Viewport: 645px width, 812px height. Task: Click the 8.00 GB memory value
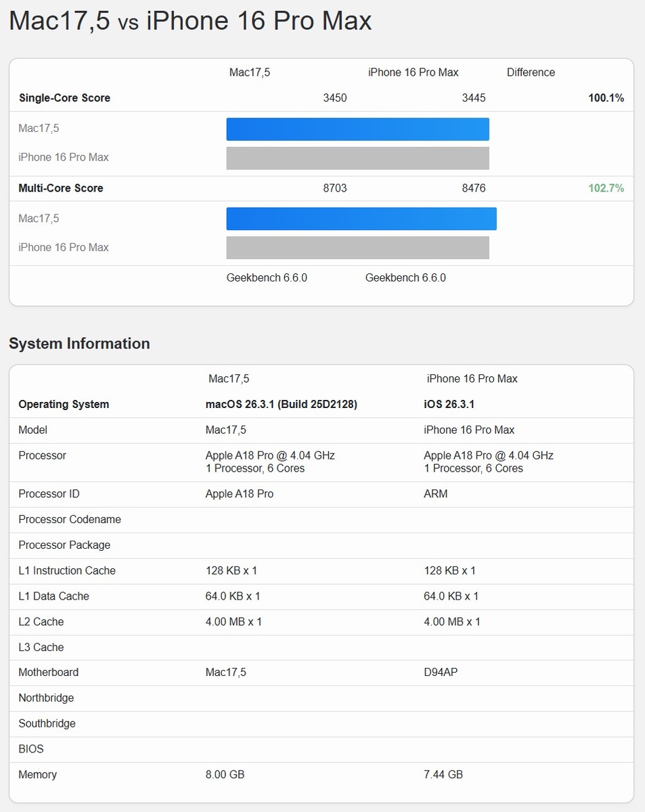pyautogui.click(x=225, y=774)
